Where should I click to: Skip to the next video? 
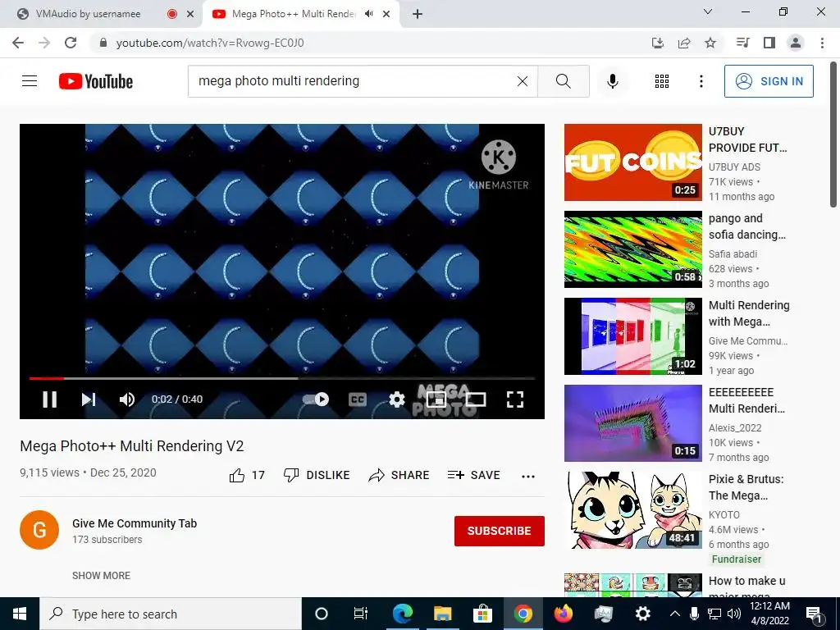point(89,399)
